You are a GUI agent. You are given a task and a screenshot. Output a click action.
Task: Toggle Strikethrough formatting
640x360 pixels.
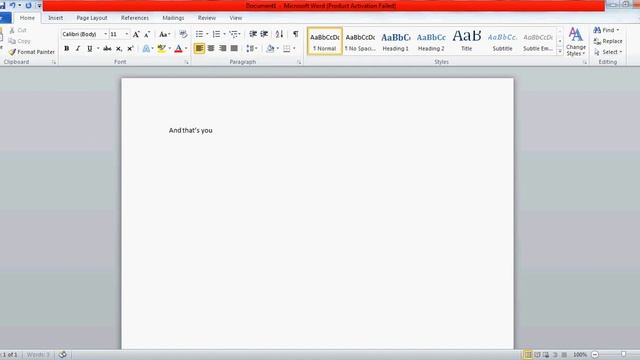click(107, 49)
